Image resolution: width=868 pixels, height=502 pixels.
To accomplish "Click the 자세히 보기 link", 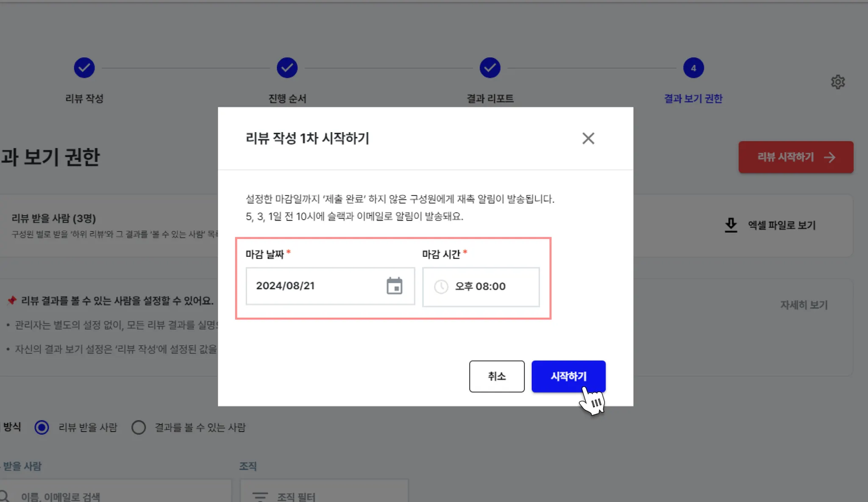I will click(x=804, y=305).
